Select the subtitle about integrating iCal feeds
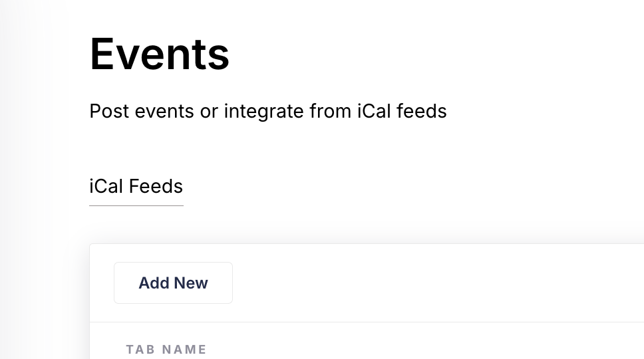 click(x=268, y=111)
